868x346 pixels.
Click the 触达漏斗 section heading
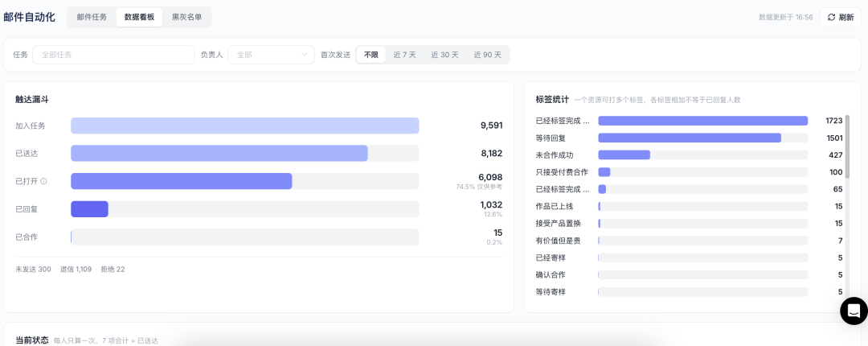click(32, 100)
